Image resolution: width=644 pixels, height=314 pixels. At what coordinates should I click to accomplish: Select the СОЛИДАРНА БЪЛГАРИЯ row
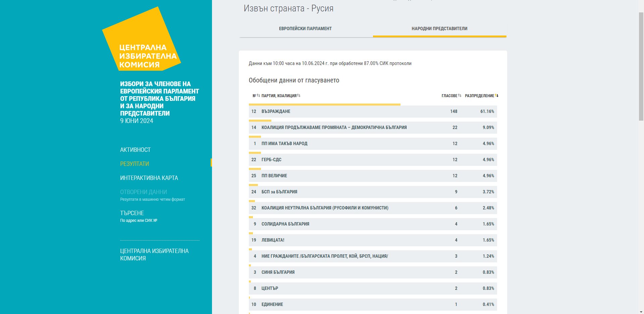[373, 224]
